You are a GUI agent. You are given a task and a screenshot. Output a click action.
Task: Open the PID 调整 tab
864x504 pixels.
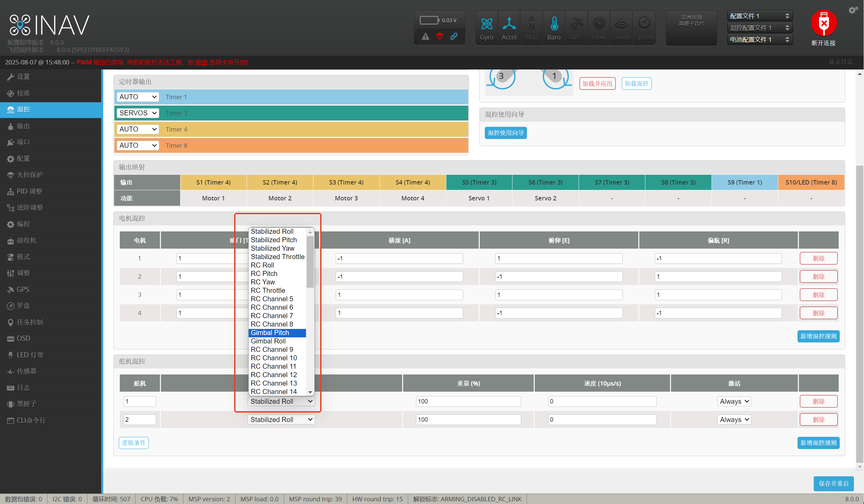pos(51,191)
